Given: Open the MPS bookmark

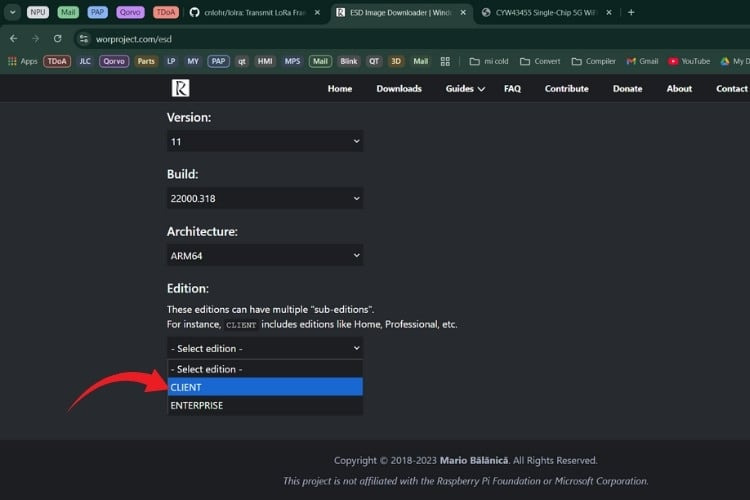Looking at the screenshot, I should coord(292,61).
